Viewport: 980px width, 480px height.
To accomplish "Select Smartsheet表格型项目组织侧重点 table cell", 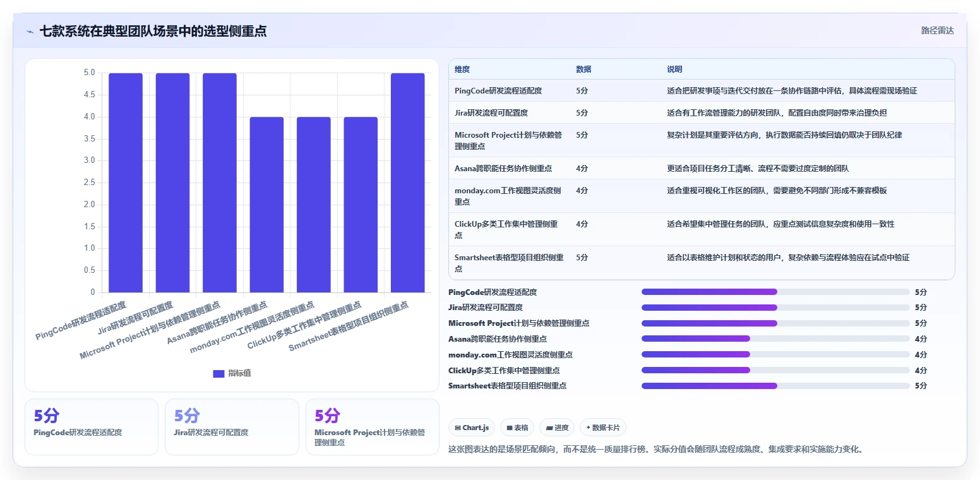I will [509, 263].
